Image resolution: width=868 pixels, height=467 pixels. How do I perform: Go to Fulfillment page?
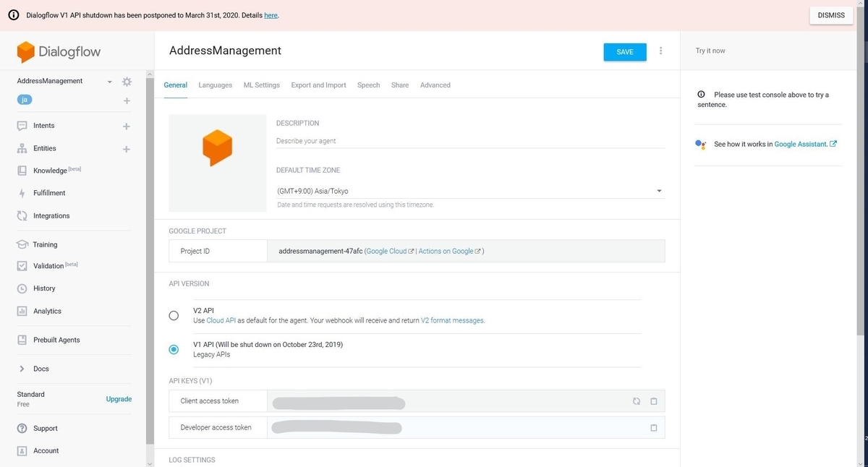click(49, 193)
